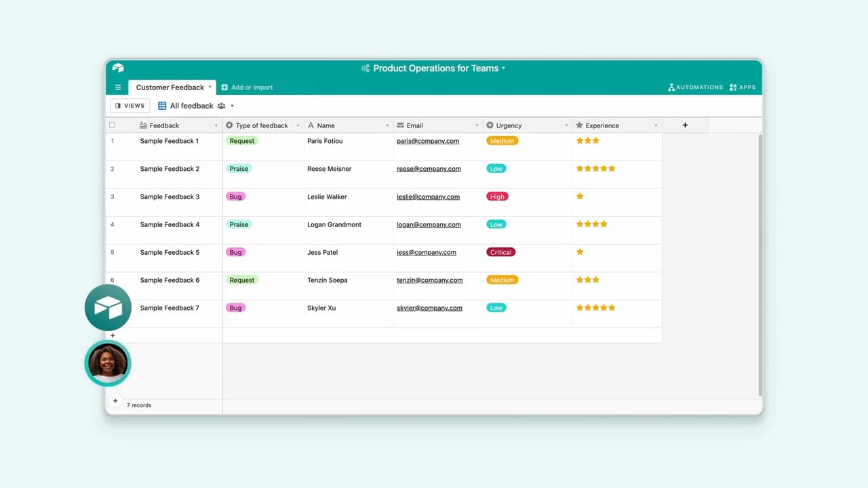Open jess@company.com email link
This screenshot has height=488, width=868.
427,252
